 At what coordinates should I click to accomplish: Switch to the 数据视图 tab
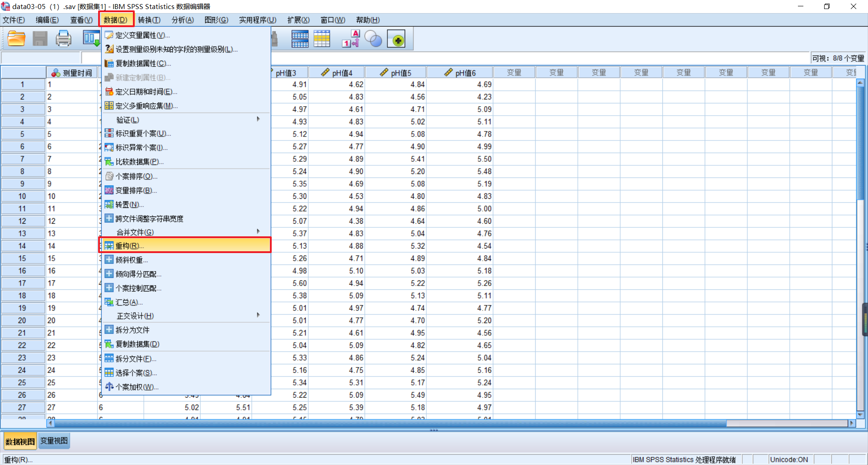click(20, 442)
